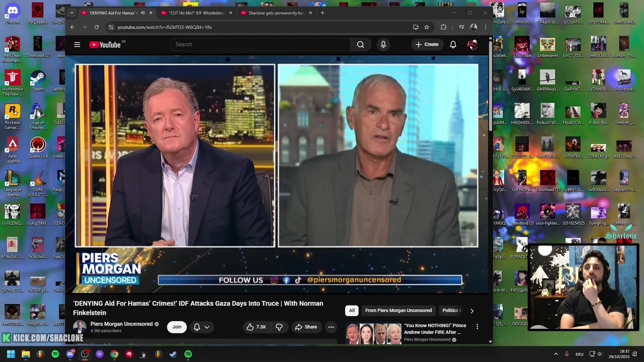Click the search magnifier button
Image resolution: width=644 pixels, height=362 pixels.
[x=360, y=45]
